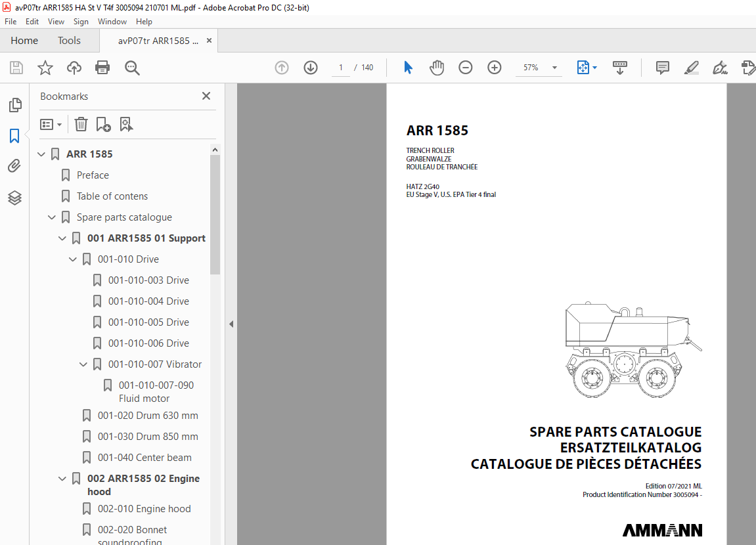Open the File menu
Screen dimensions: 756x545
(11, 21)
